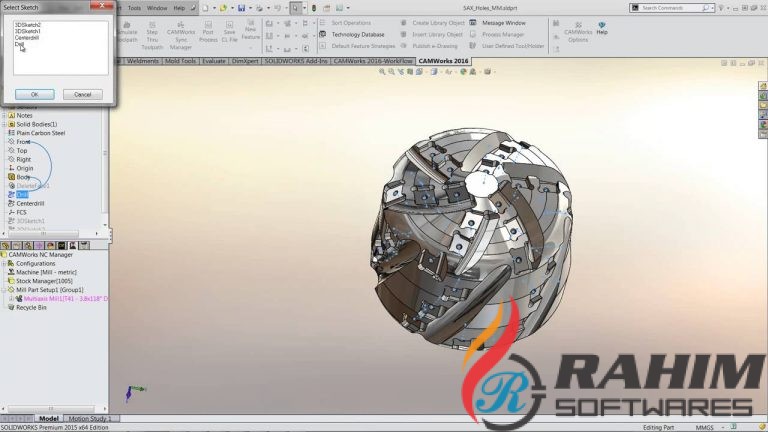Click Publish e-Drawing

(x=429, y=46)
